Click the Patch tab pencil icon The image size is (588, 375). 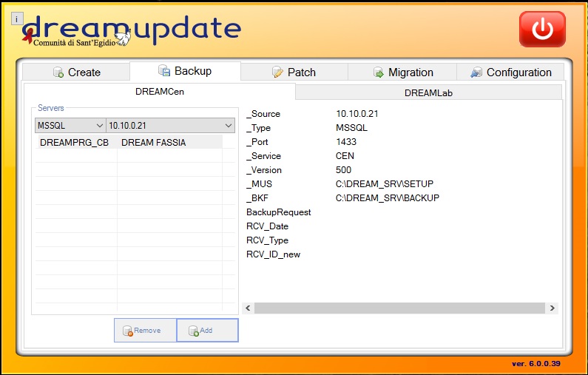277,72
